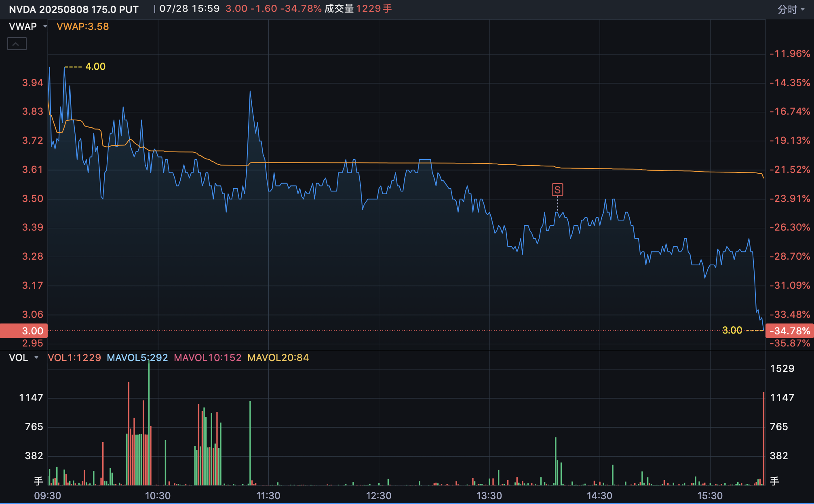814x504 pixels.
Task: Click the -34.78% change tag
Action: pos(789,331)
